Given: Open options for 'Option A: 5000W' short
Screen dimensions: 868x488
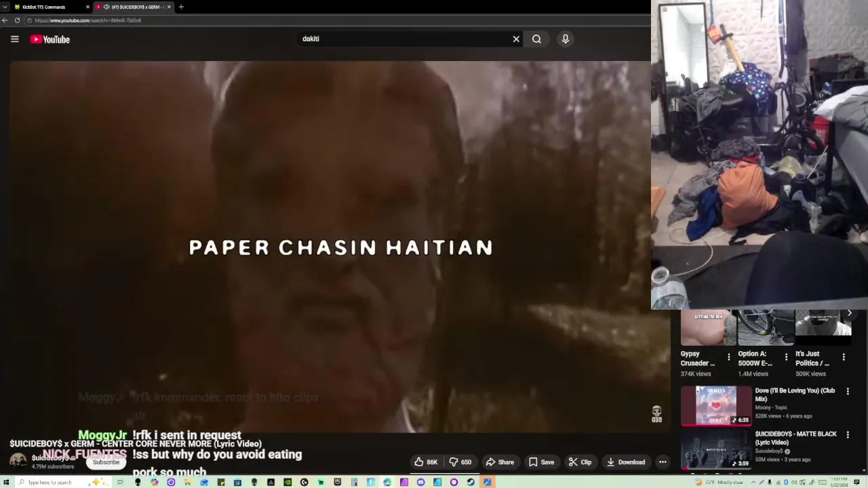Looking at the screenshot, I should [x=787, y=357].
